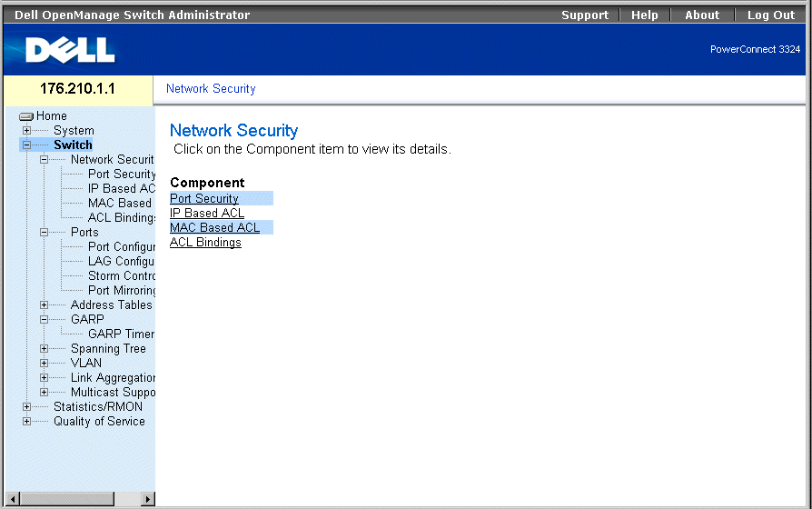812x509 pixels.
Task: Select VLAN in the navigation tree
Action: coord(86,363)
